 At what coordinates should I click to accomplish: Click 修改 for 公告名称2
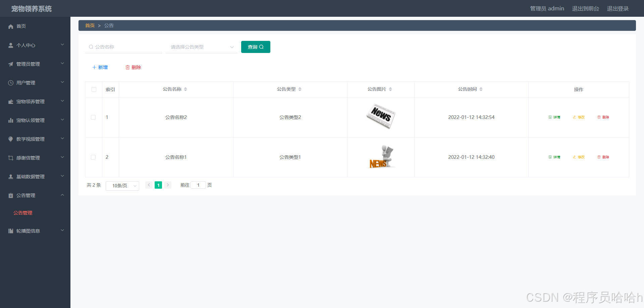tap(579, 117)
